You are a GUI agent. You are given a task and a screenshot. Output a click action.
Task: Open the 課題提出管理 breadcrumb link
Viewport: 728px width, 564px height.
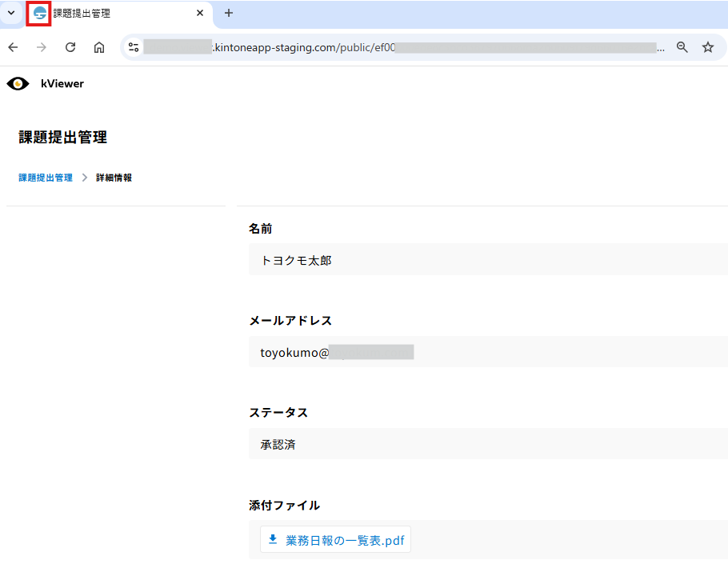(46, 178)
